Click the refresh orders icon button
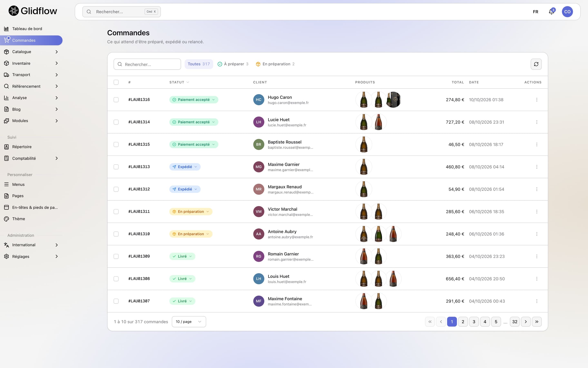This screenshot has height=368, width=588. (x=536, y=64)
